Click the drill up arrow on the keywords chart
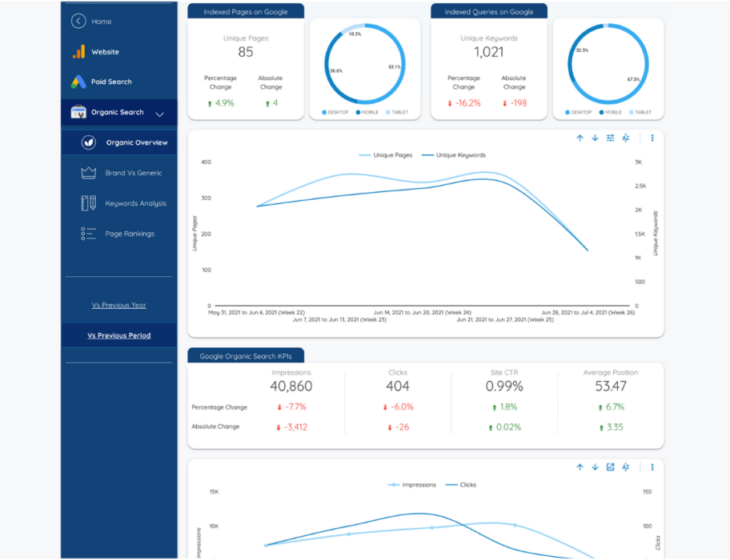This screenshot has width=730, height=560. tap(579, 138)
